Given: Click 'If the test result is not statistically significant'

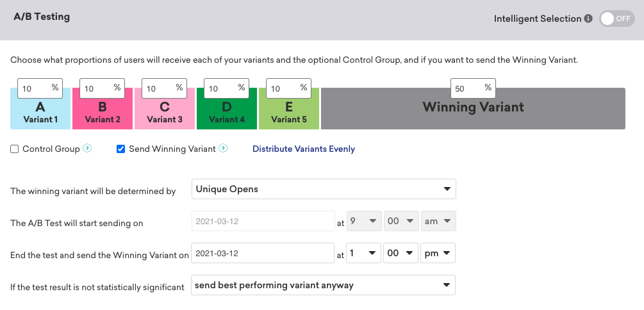Looking at the screenshot, I should 97,288.
